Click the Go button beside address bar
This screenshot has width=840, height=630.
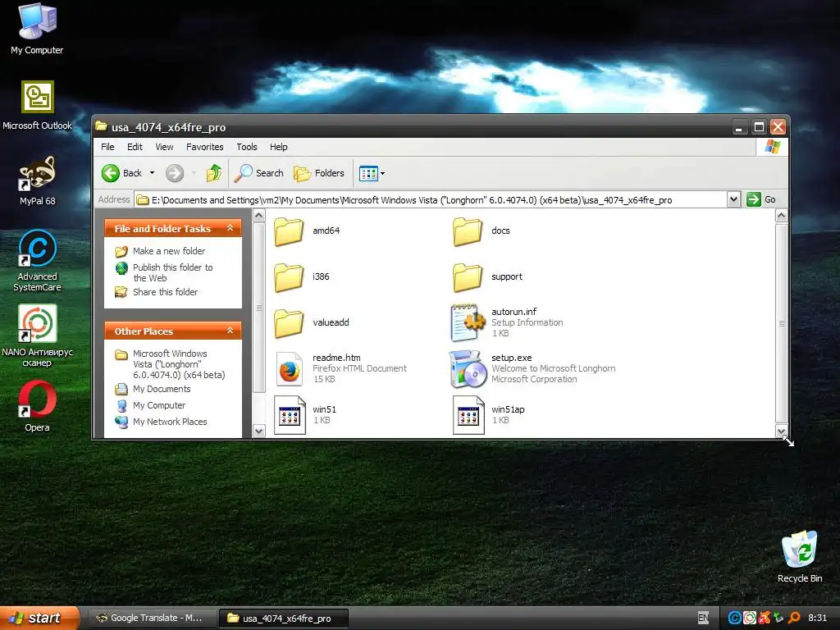(x=762, y=199)
